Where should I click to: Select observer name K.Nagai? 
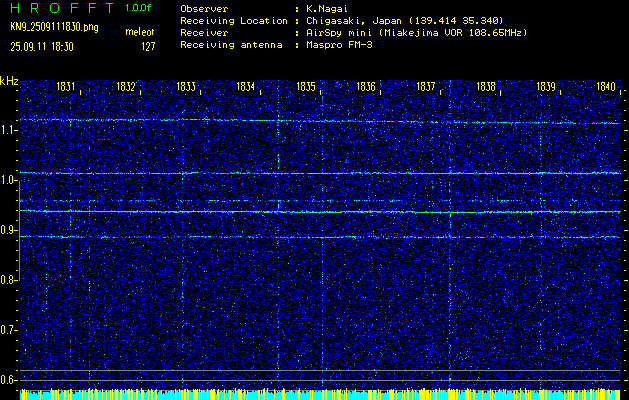coord(327,8)
